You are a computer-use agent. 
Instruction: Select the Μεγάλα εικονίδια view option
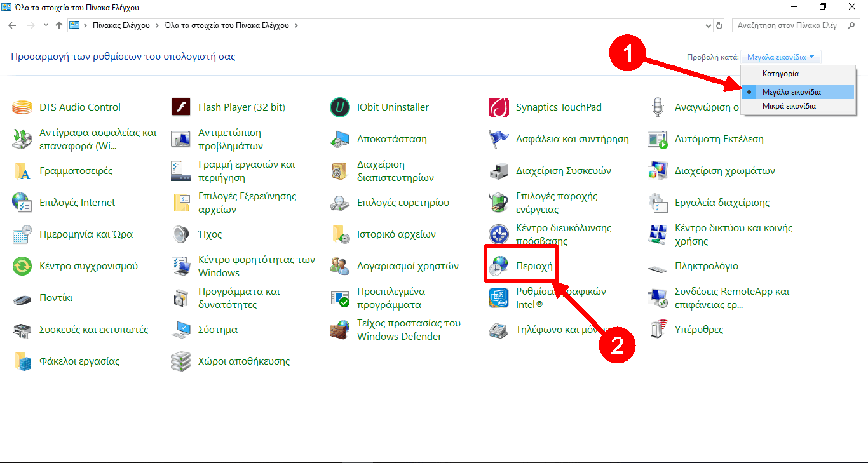click(x=791, y=92)
